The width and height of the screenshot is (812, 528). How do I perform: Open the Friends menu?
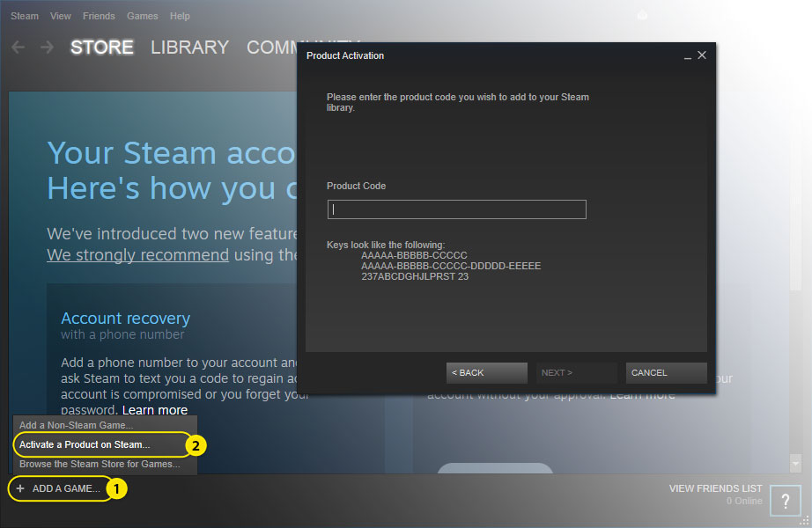(99, 16)
